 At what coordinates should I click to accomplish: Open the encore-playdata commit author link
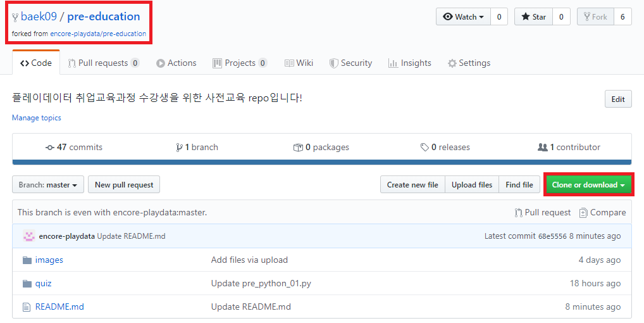coord(67,236)
